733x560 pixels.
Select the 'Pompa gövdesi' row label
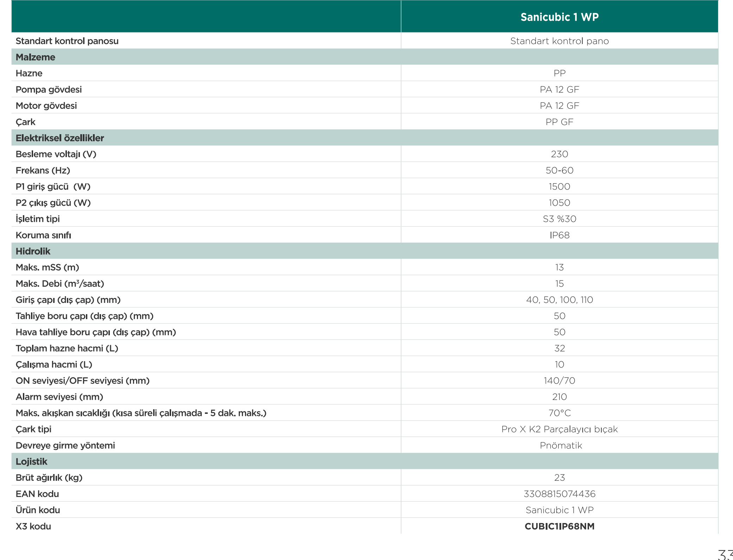pos(49,89)
